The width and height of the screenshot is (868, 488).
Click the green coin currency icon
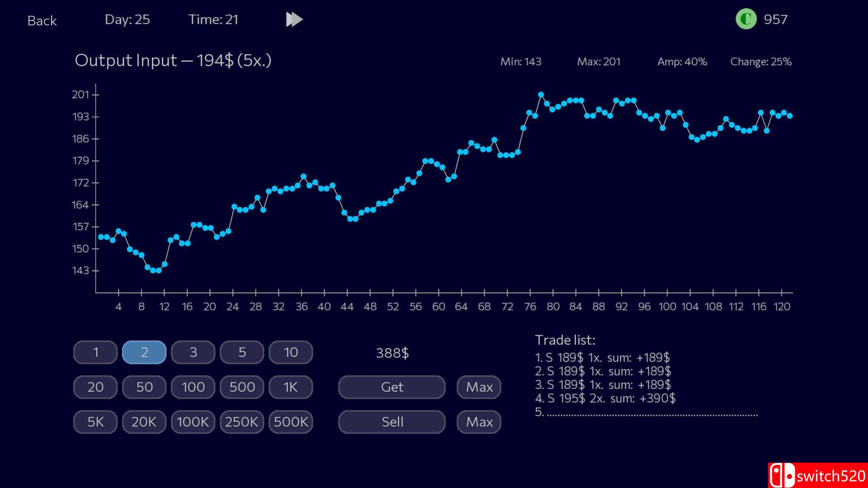[x=745, y=19]
